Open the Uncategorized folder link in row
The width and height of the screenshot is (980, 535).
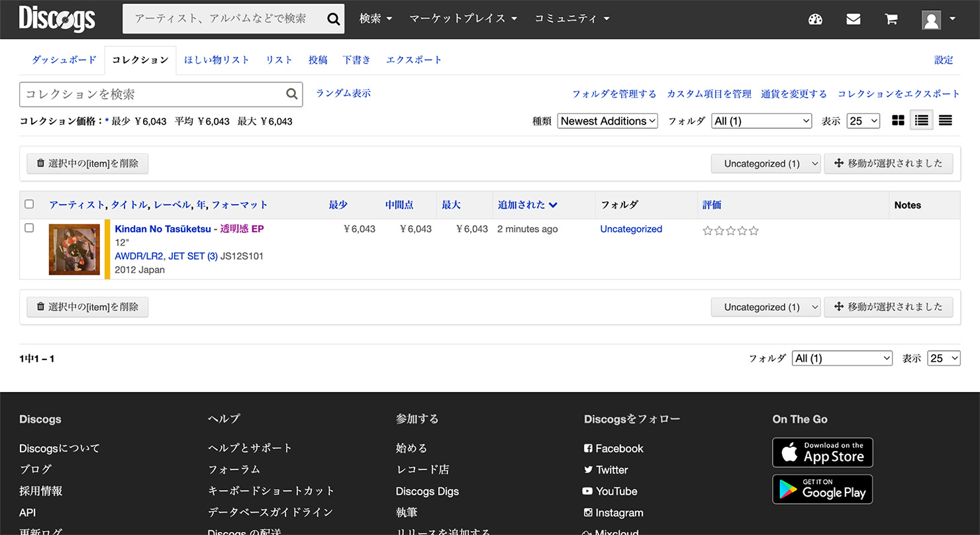[631, 229]
